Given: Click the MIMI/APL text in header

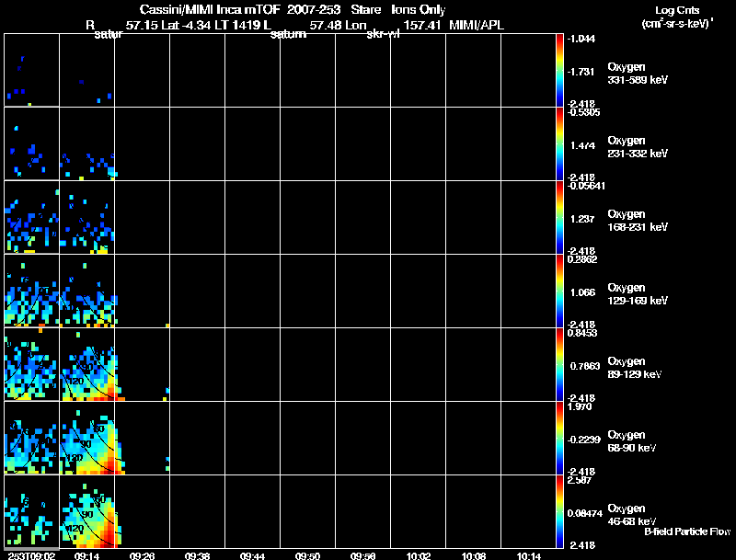Looking at the screenshot, I should (477, 25).
